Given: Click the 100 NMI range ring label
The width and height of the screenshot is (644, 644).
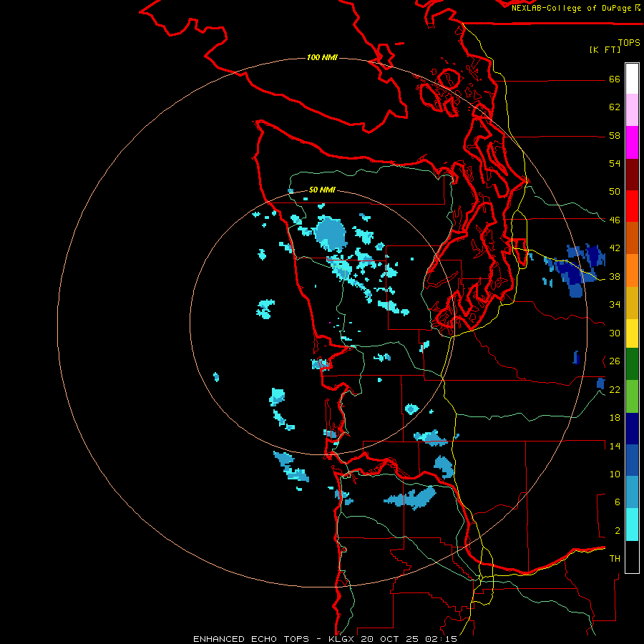Looking at the screenshot, I should coord(322,57).
